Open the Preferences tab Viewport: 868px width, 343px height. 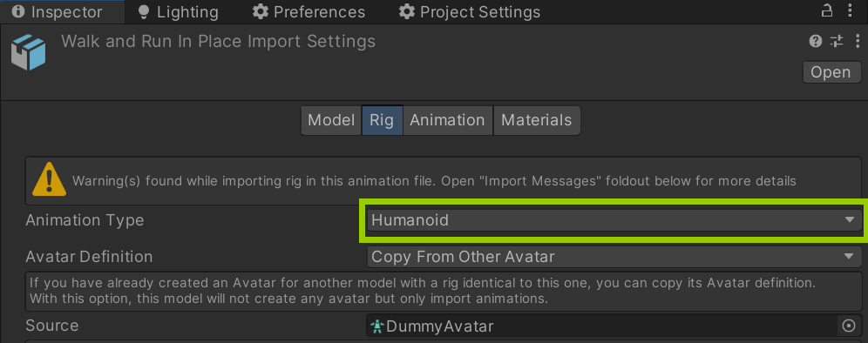[309, 11]
